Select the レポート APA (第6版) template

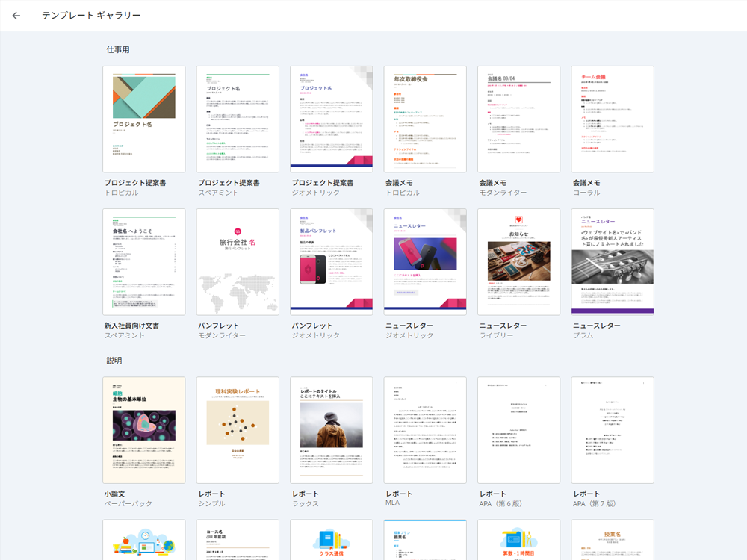519,430
